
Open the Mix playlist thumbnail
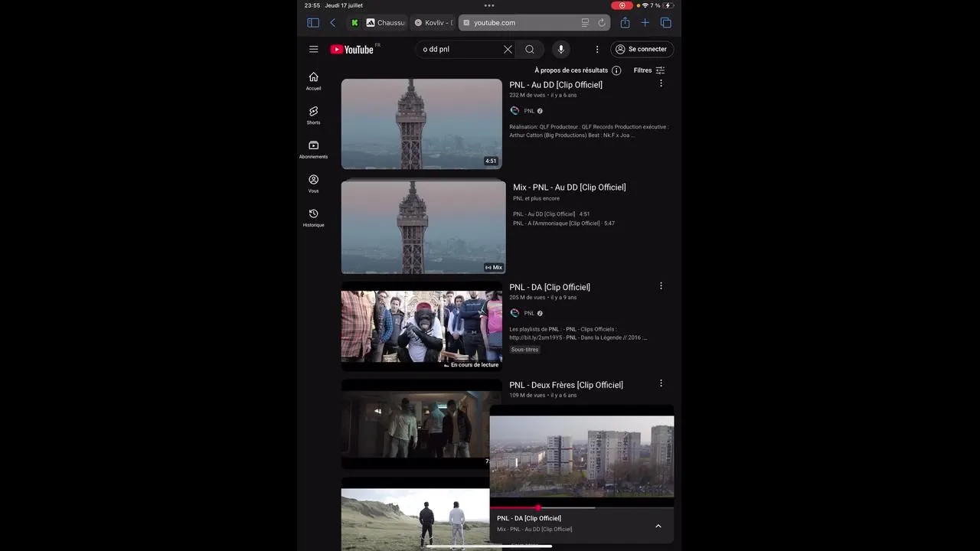[x=423, y=227]
